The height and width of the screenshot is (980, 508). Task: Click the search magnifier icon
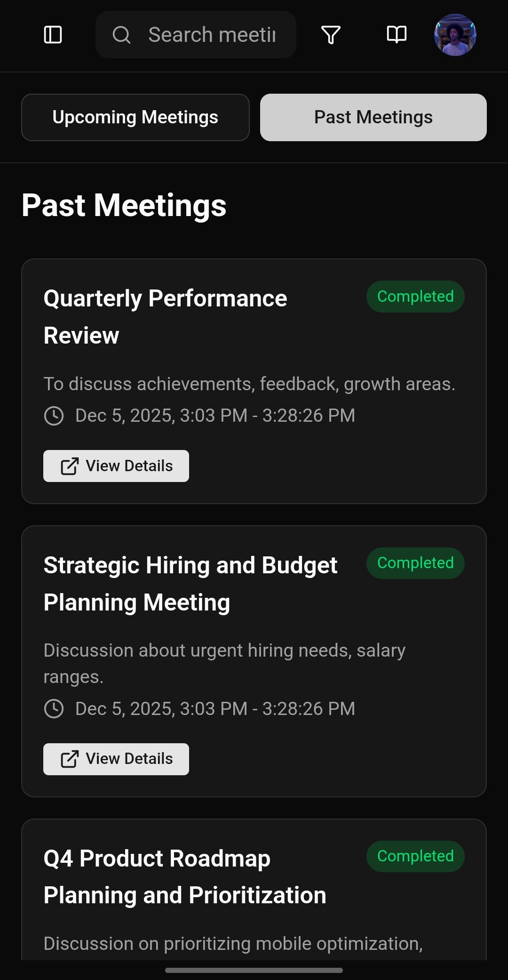pos(121,35)
